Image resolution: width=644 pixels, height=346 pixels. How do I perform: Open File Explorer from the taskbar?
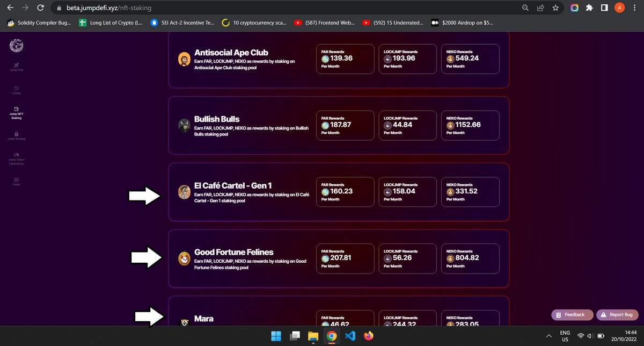[313, 336]
